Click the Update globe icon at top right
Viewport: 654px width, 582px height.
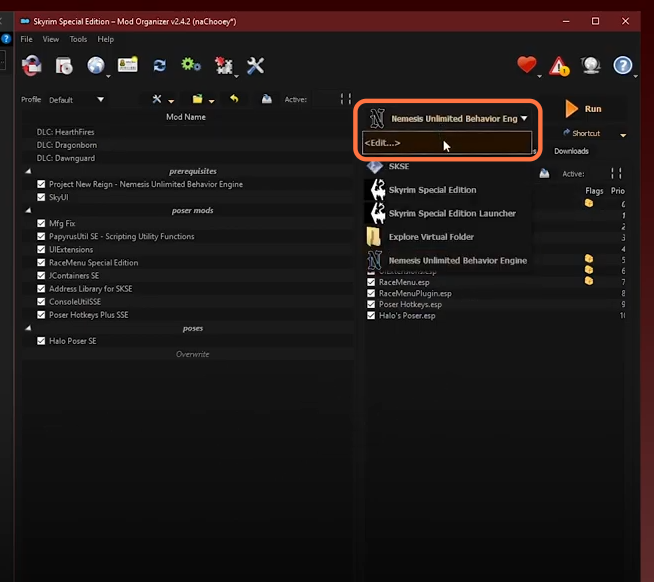point(591,65)
